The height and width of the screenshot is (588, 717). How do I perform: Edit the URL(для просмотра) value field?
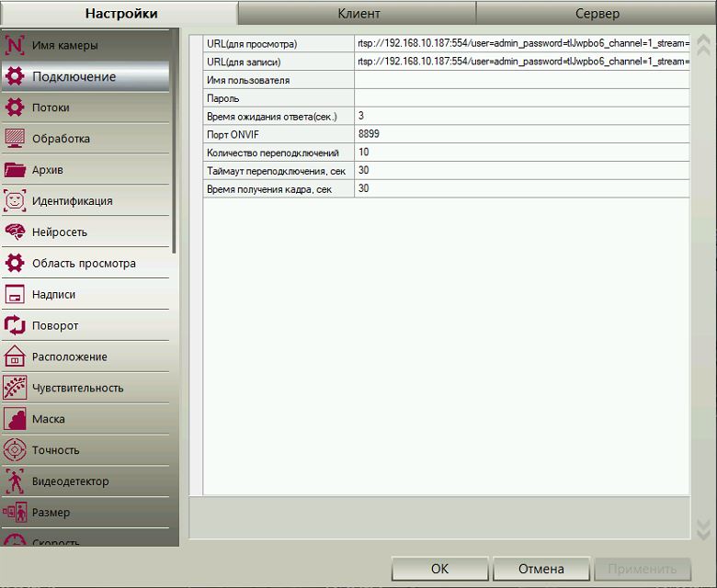pos(522,43)
